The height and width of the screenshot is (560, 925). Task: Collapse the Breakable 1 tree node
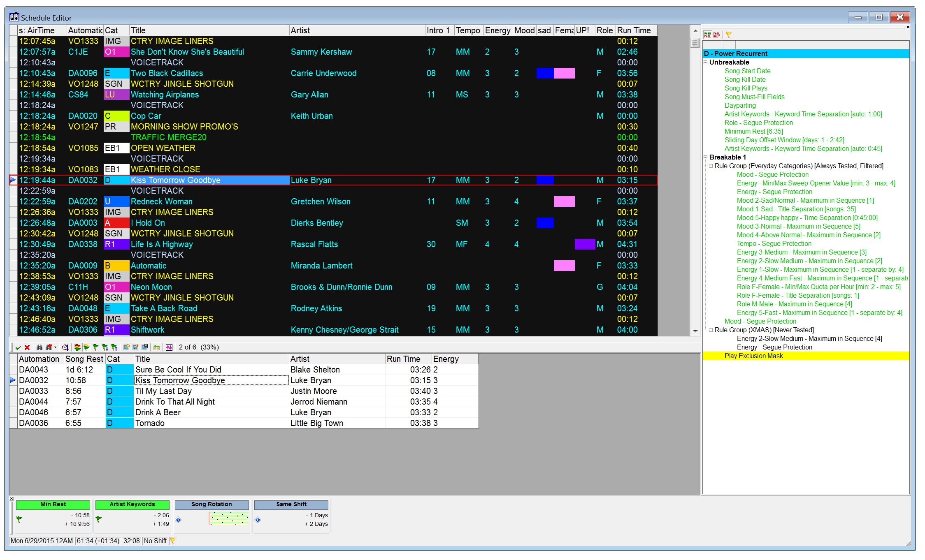pyautogui.click(x=705, y=157)
